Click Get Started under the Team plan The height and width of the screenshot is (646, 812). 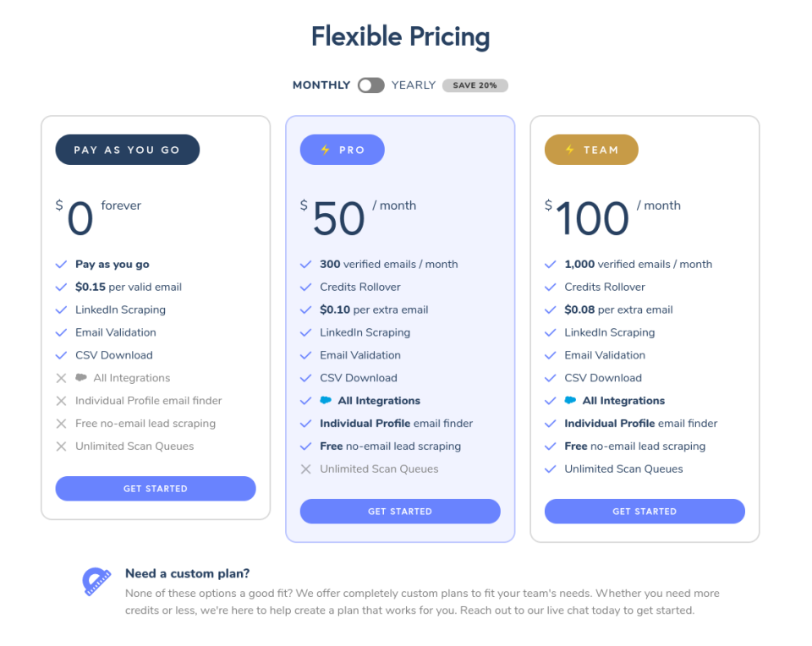click(645, 512)
